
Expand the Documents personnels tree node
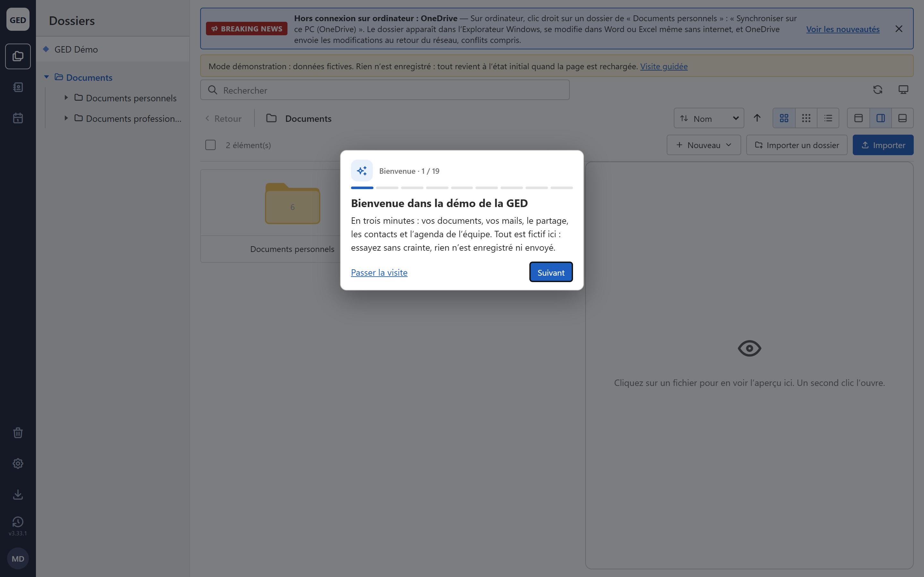tap(66, 98)
